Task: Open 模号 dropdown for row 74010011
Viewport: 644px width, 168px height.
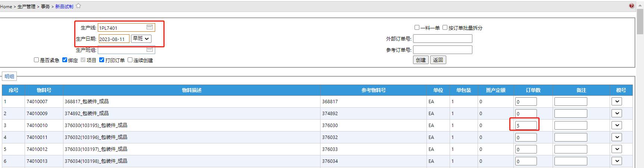Action: 617,137
